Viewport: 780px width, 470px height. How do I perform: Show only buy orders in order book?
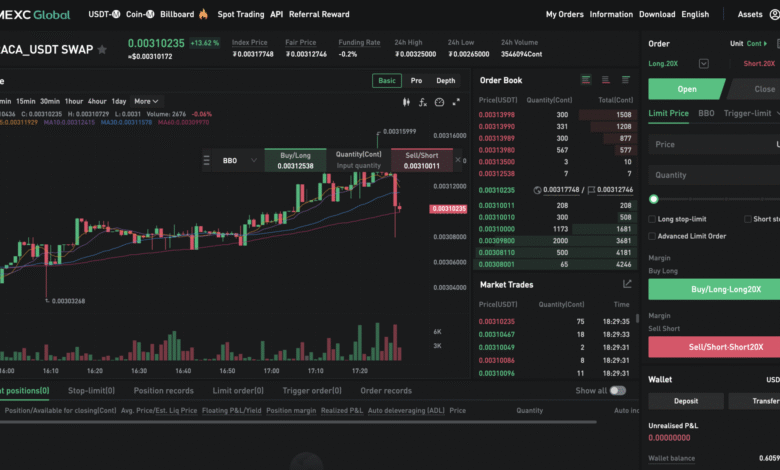coord(626,80)
